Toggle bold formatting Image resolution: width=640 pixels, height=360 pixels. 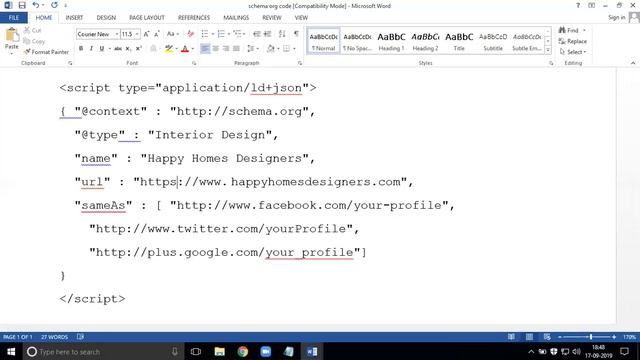tap(81, 49)
